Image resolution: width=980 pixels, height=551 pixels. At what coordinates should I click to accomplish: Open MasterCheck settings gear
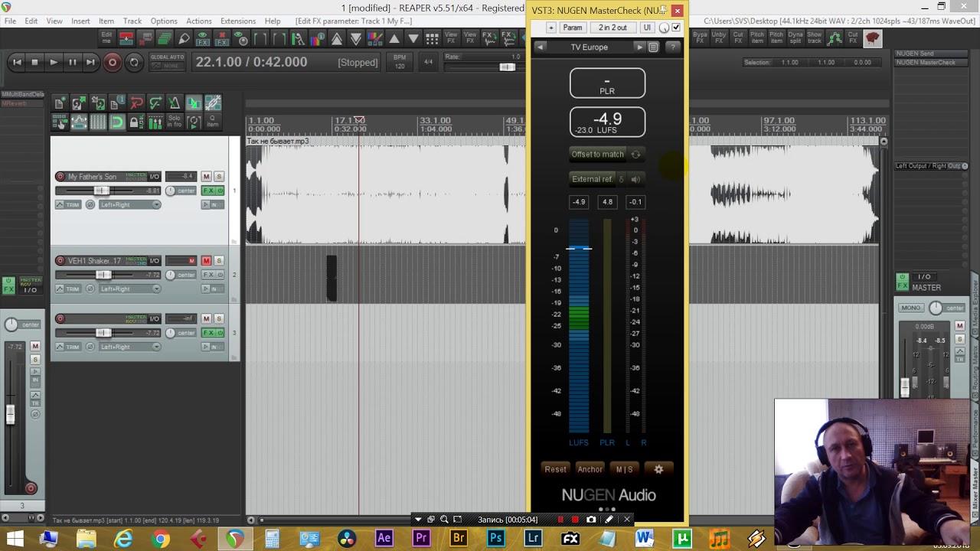[x=658, y=469]
